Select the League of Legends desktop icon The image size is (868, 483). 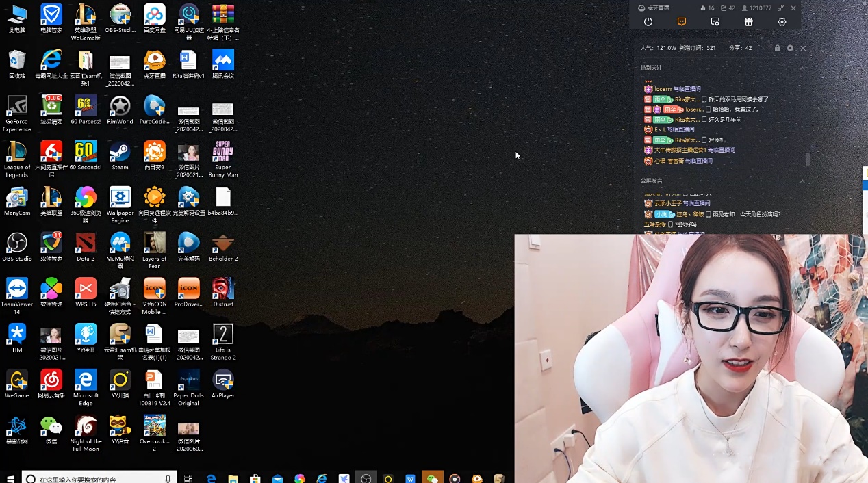tap(17, 159)
